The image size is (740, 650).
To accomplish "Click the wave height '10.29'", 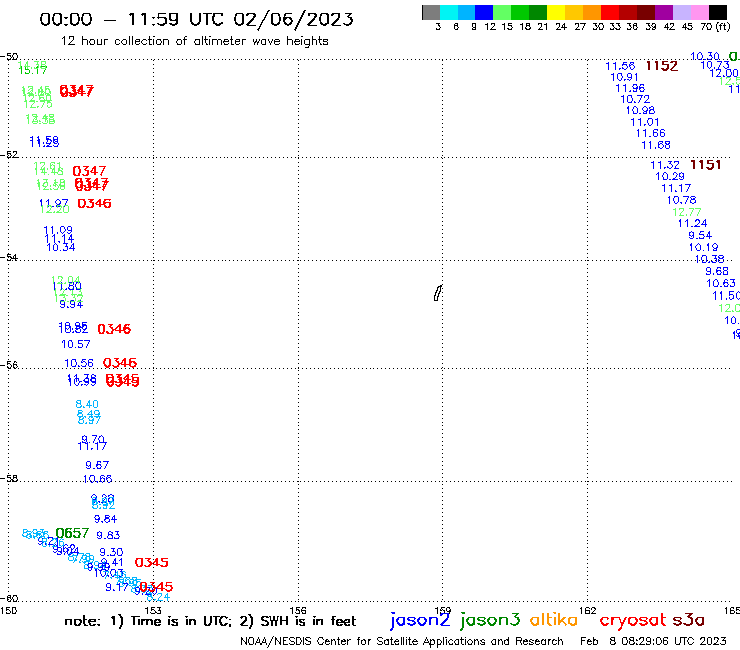I will point(670,177).
